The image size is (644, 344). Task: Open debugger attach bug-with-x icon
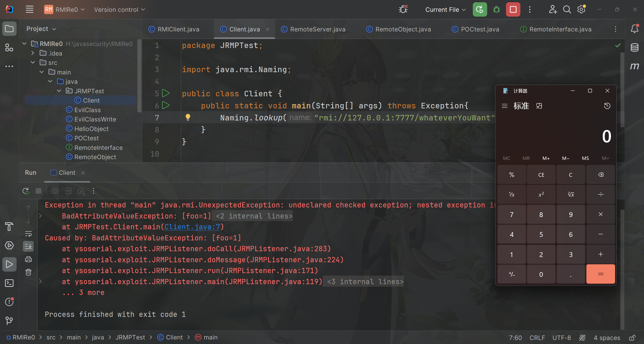click(403, 10)
